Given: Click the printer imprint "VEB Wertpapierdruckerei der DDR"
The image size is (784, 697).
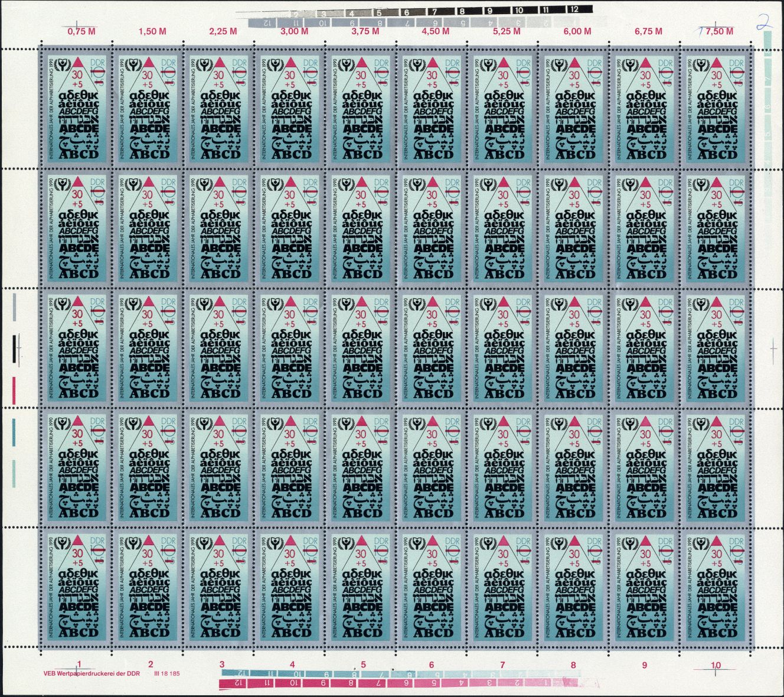Looking at the screenshot, I should point(92,673).
